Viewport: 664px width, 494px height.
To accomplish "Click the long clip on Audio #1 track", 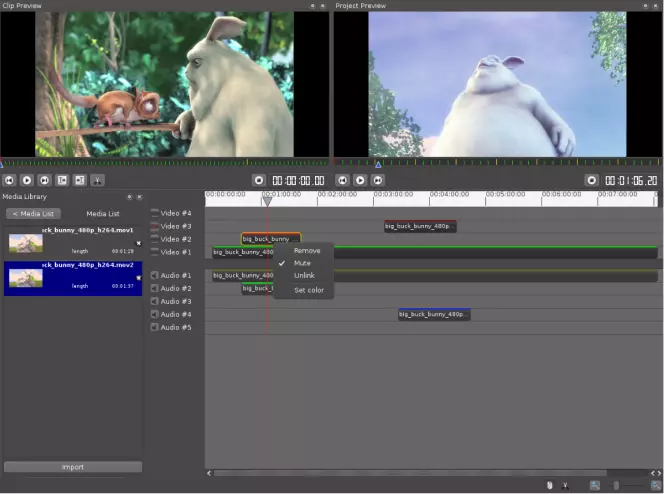I will pyautogui.click(x=435, y=276).
